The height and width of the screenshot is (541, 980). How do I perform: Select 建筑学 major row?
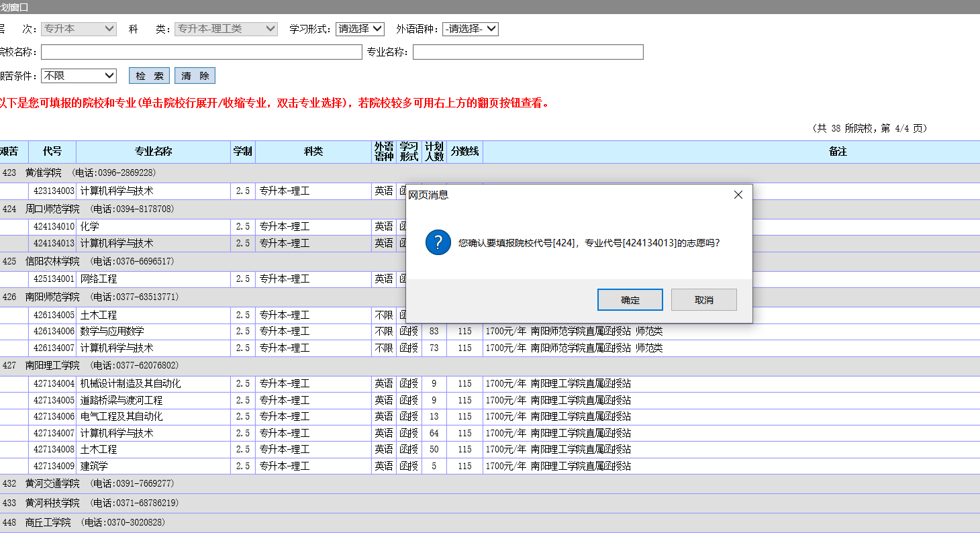tap(490, 466)
